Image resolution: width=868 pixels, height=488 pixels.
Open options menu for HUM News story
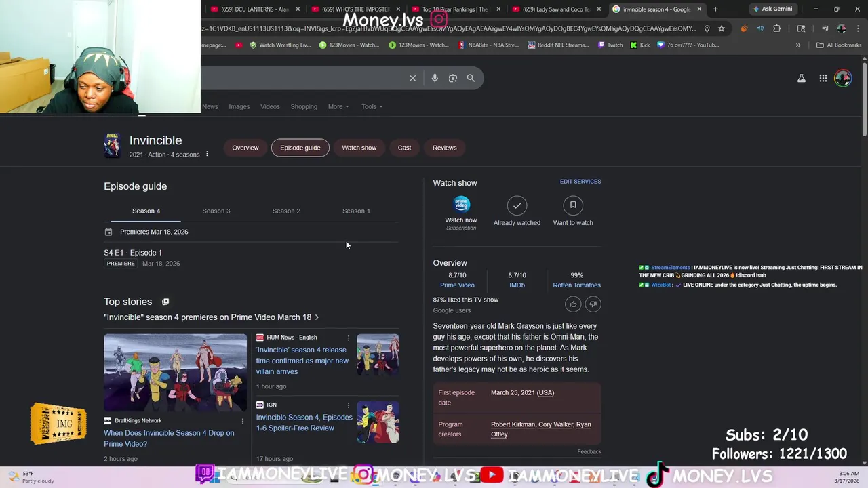coord(349,338)
